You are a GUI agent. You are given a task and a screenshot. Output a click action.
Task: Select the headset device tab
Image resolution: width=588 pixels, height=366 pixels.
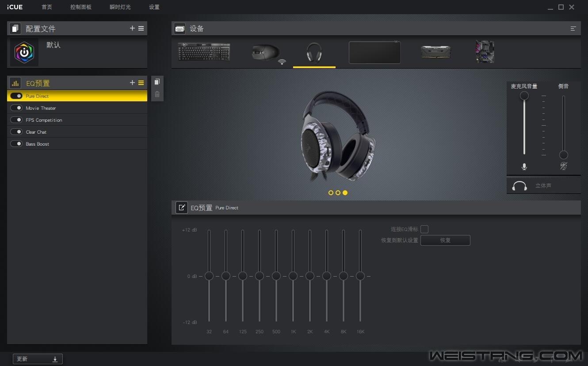(x=314, y=53)
